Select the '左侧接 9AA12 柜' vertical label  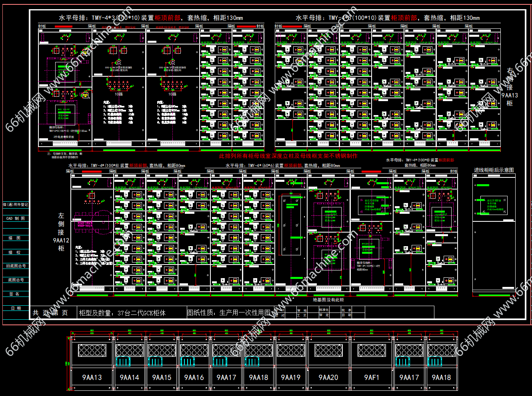pyautogui.click(x=61, y=232)
